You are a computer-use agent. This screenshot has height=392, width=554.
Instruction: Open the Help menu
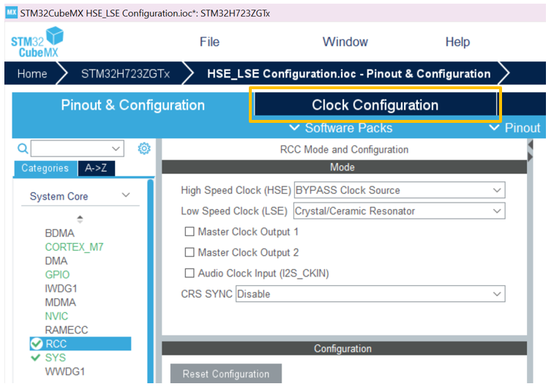click(457, 42)
